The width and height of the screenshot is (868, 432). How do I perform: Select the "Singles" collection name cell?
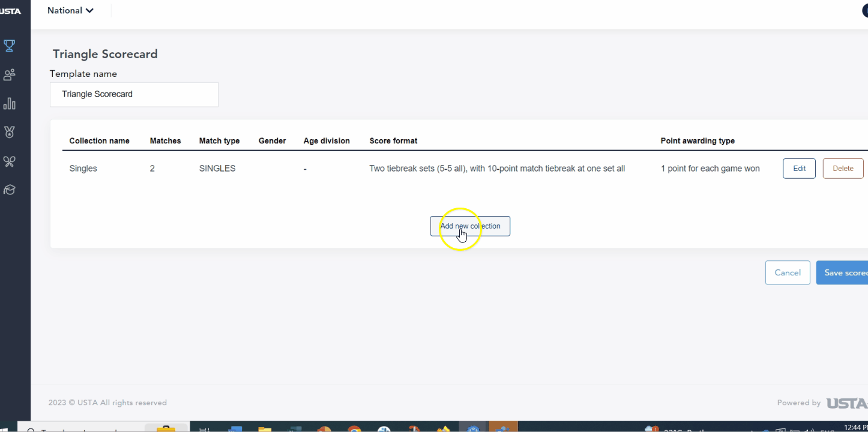tap(83, 169)
